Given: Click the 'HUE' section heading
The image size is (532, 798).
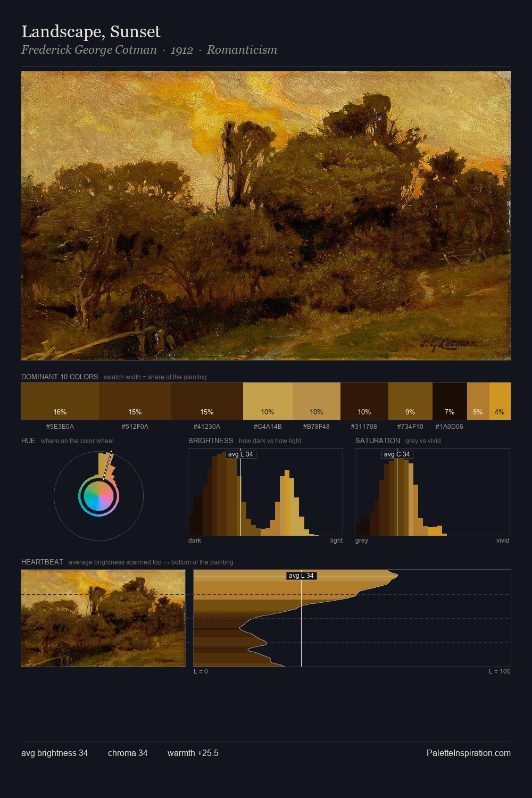Looking at the screenshot, I should (28, 440).
